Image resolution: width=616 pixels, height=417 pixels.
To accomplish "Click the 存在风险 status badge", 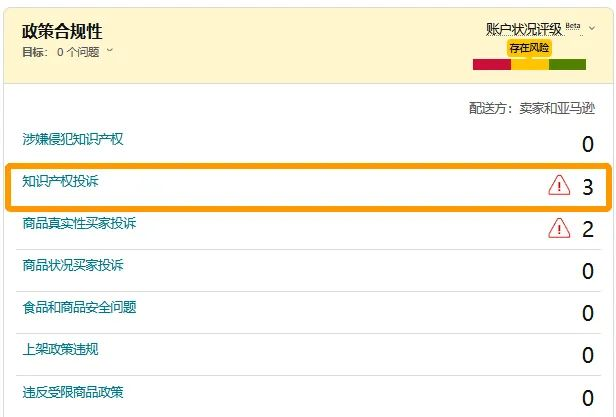I will 529,47.
